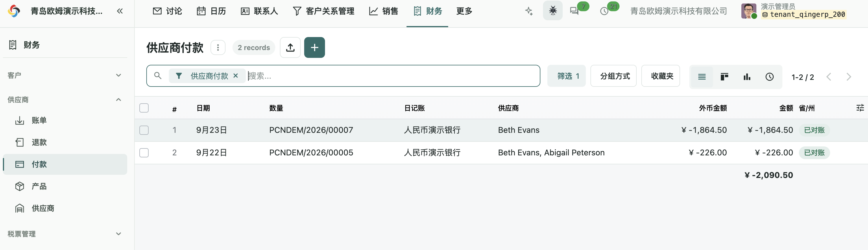Sort by 供应商 column header
Image resolution: width=868 pixels, height=250 pixels.
point(508,108)
